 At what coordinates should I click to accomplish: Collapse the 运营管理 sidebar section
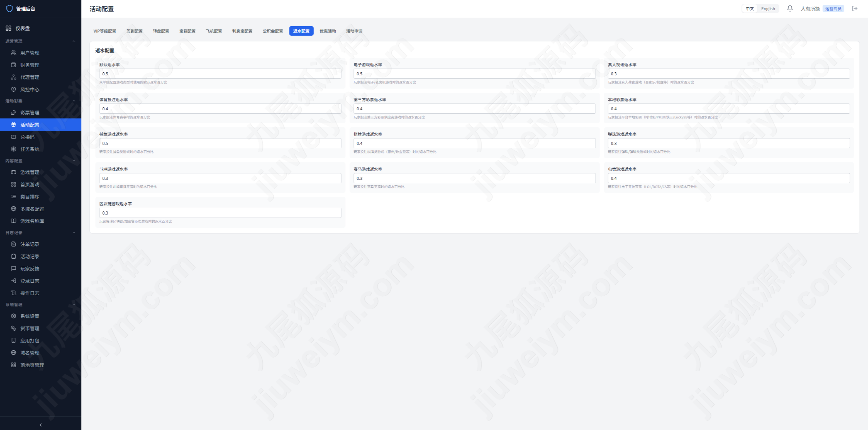point(74,41)
